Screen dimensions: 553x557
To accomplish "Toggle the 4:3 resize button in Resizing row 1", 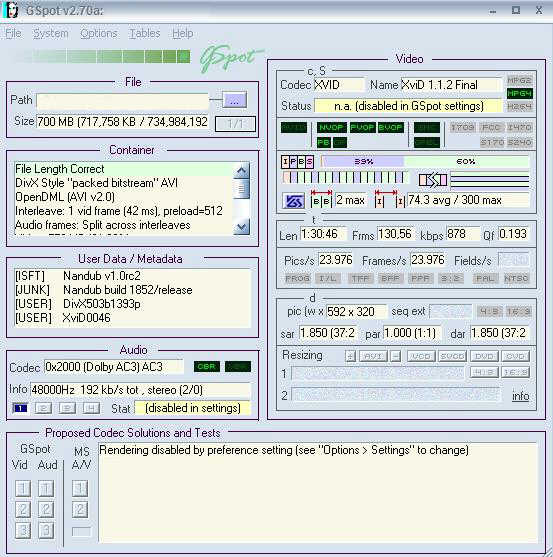I will [484, 372].
